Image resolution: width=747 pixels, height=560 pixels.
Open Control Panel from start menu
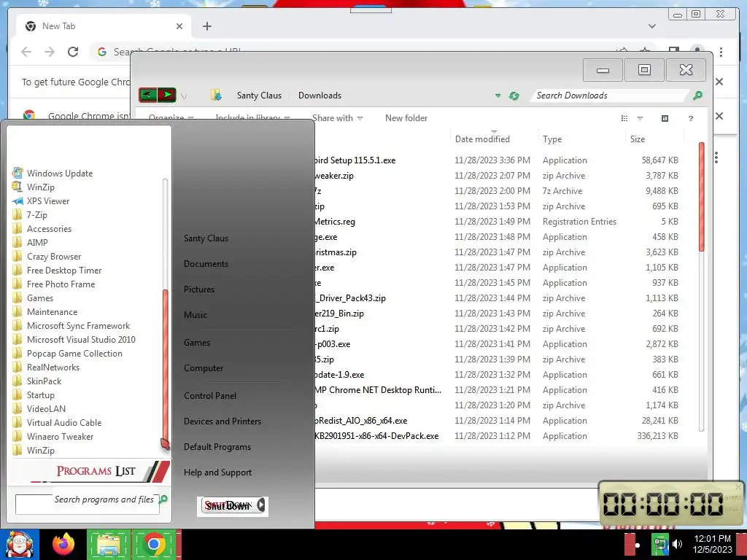click(210, 396)
